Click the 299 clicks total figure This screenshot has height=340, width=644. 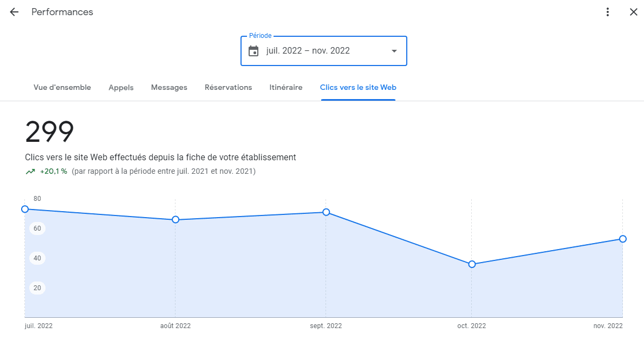49,132
